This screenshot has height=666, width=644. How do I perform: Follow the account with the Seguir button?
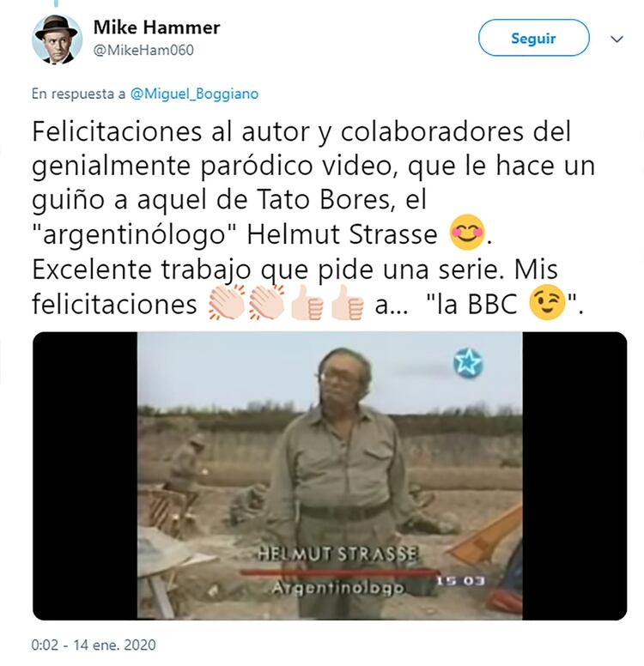click(x=533, y=38)
